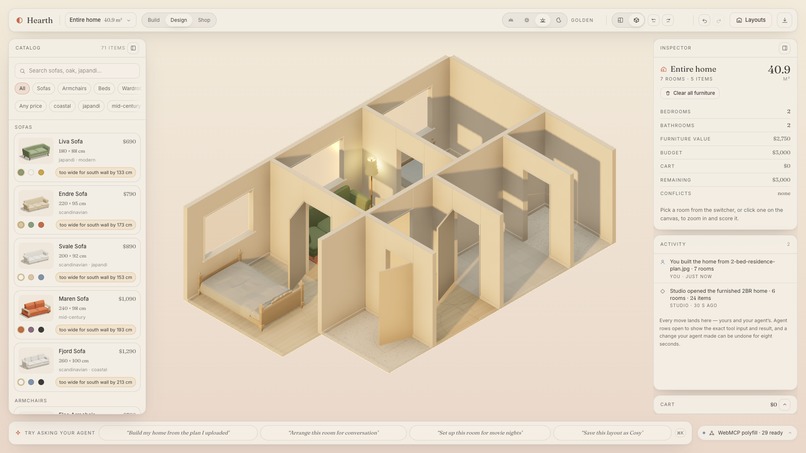Click 'Set up this room for movie nights' suggestion
Screen dimensions: 806x453
(x=480, y=433)
